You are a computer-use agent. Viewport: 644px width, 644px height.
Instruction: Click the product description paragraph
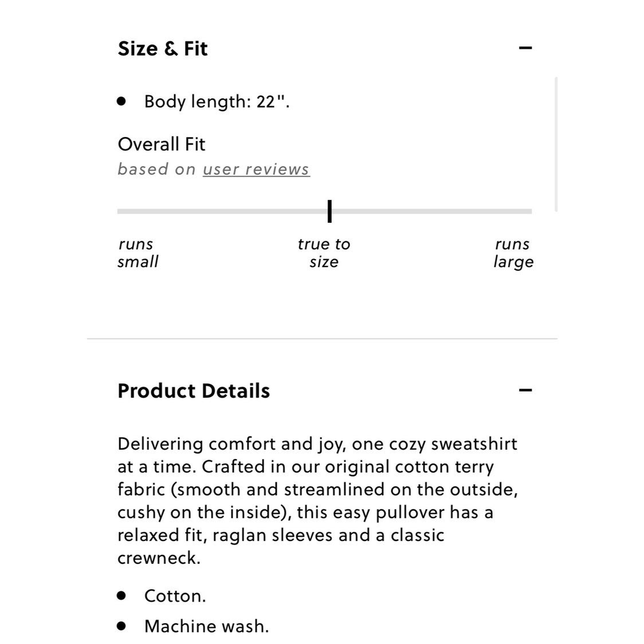[317, 501]
